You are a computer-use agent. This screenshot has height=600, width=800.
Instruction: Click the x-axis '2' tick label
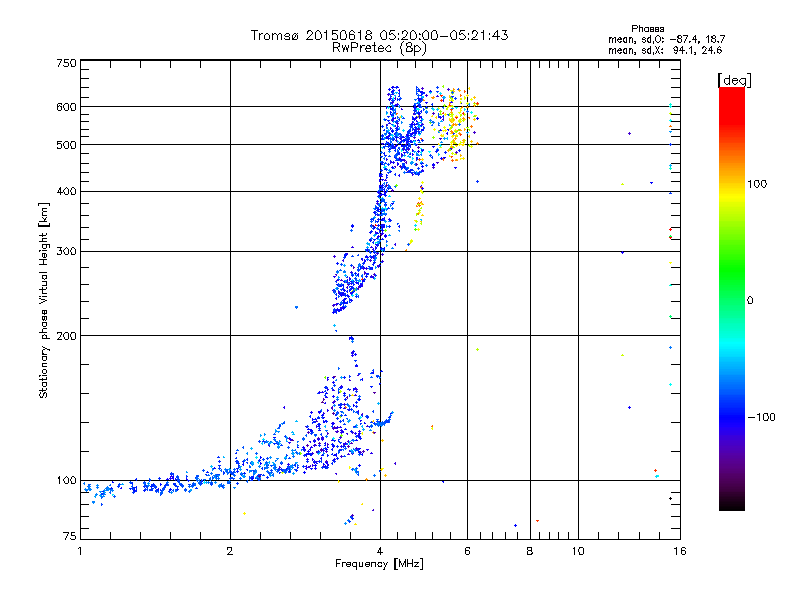click(x=230, y=551)
